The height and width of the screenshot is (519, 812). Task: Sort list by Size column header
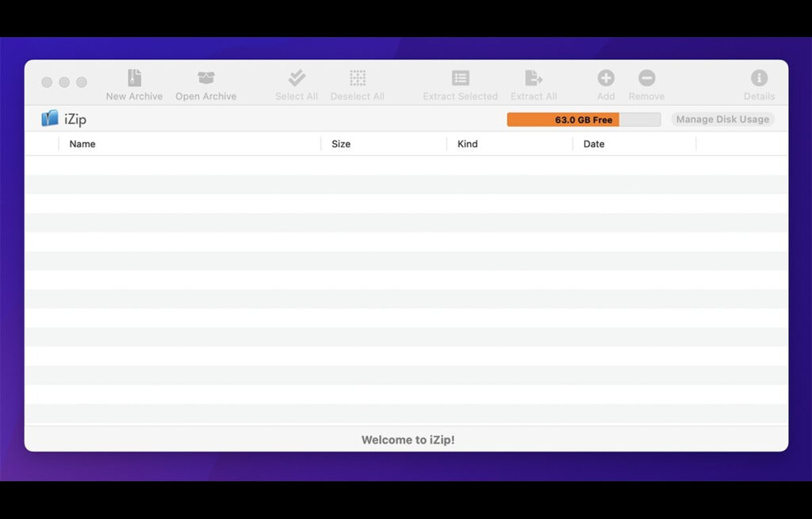[x=341, y=144]
